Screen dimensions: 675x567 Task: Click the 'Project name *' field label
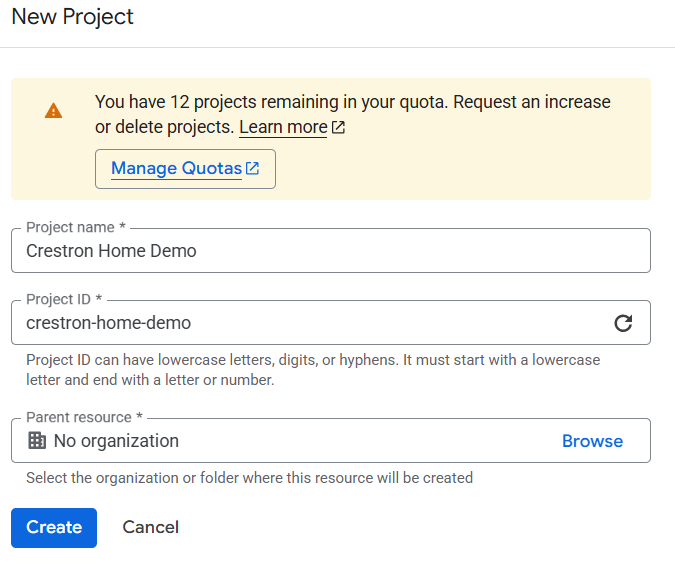[76, 227]
